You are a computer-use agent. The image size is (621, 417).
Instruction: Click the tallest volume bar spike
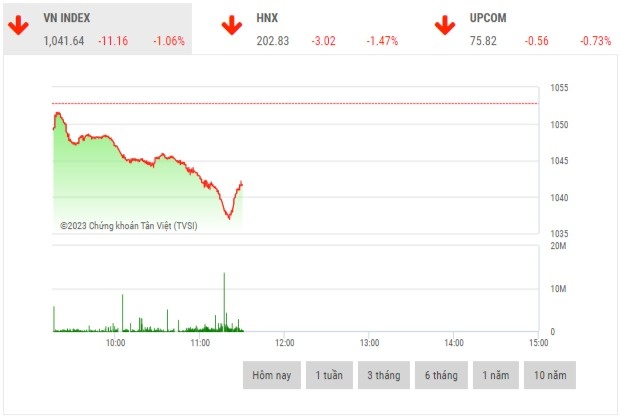click(x=224, y=300)
